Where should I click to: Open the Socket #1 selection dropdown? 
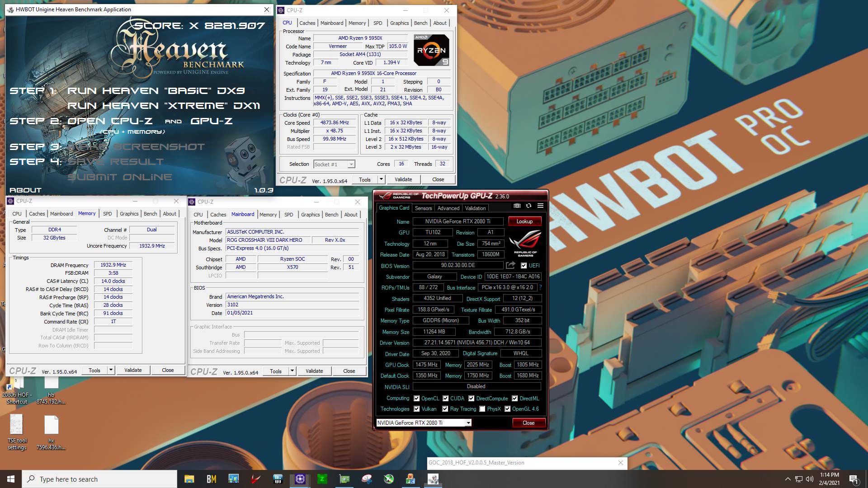pos(334,164)
